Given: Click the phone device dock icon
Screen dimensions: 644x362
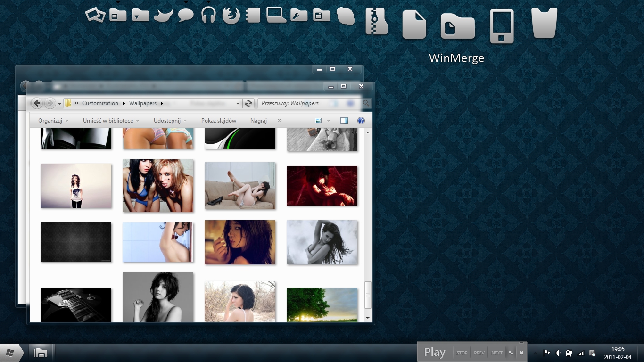Looking at the screenshot, I should tap(501, 26).
